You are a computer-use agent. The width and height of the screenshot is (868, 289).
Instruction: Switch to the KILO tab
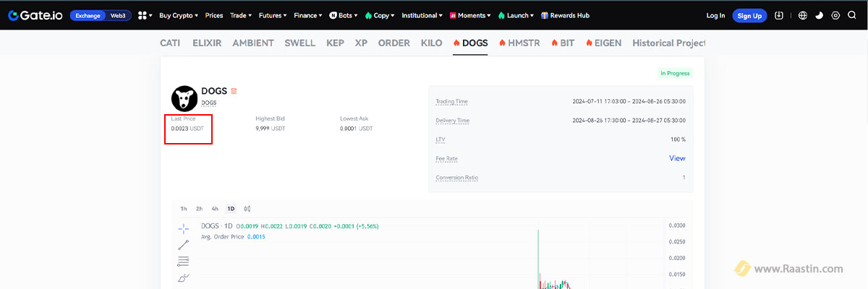(x=432, y=43)
